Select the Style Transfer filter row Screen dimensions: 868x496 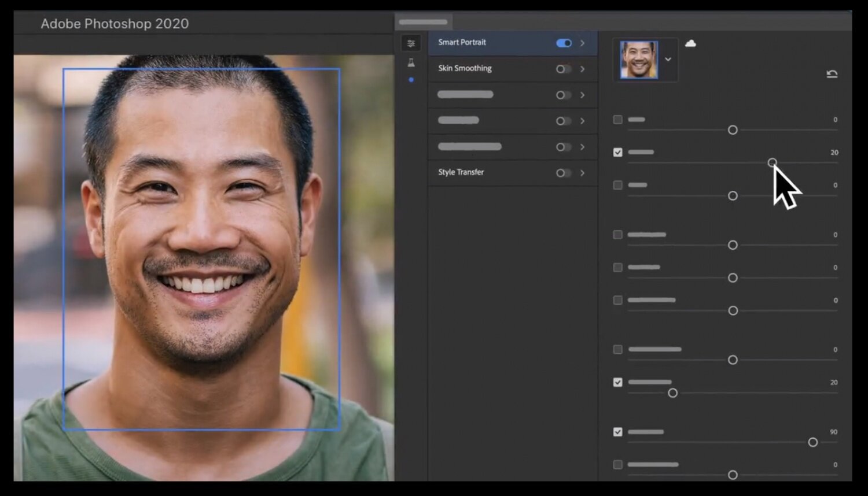pyautogui.click(x=513, y=173)
